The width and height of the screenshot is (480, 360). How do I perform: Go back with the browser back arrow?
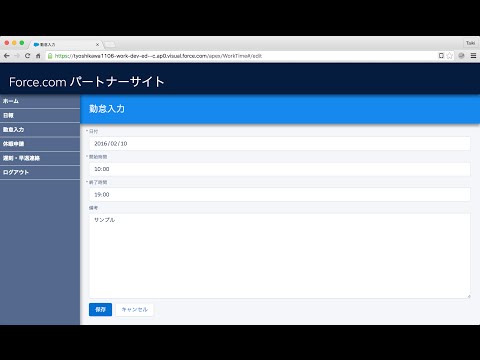pyautogui.click(x=6, y=56)
